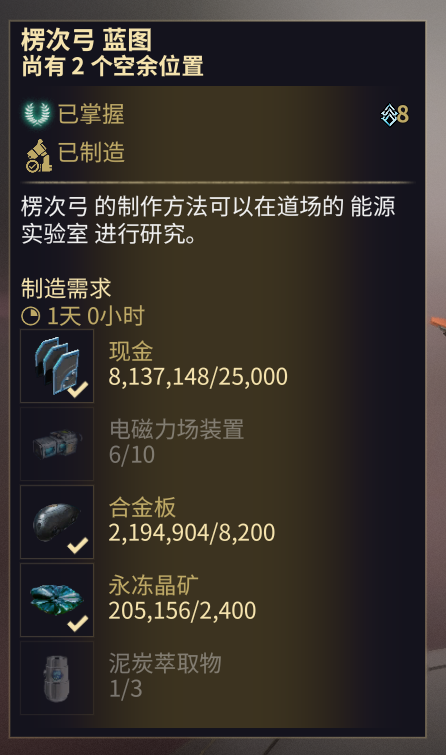Click the 尚有 2 个空余位置 slot notice

pyautogui.click(x=112, y=66)
